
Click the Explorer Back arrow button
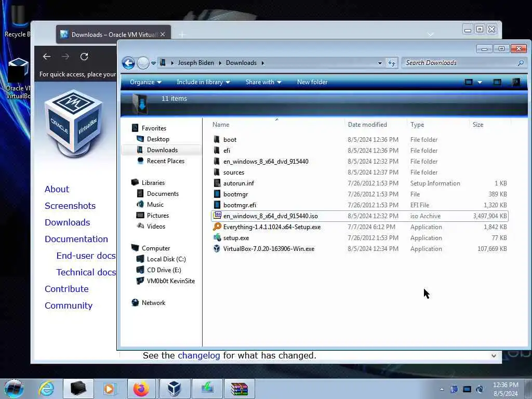tap(129, 63)
